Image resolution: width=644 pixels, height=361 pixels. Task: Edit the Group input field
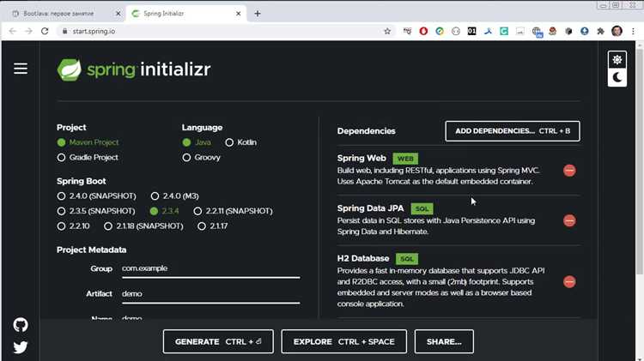coord(210,268)
